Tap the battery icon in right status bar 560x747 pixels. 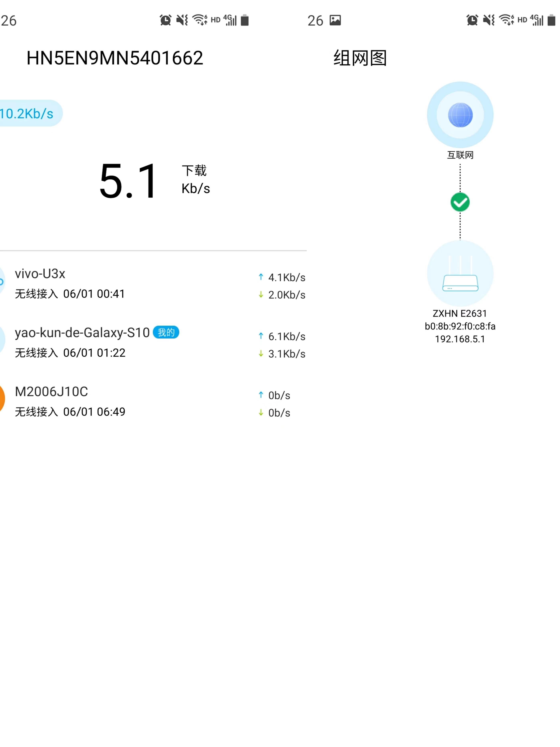tap(551, 20)
